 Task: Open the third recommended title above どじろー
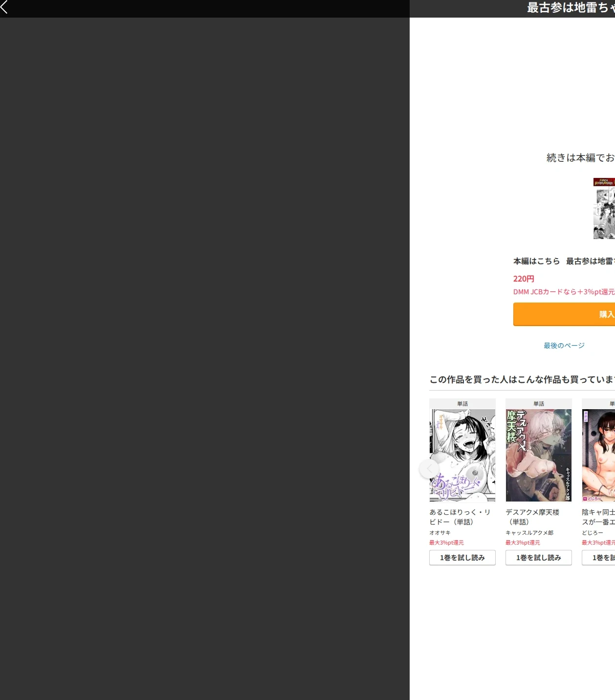pyautogui.click(x=598, y=517)
